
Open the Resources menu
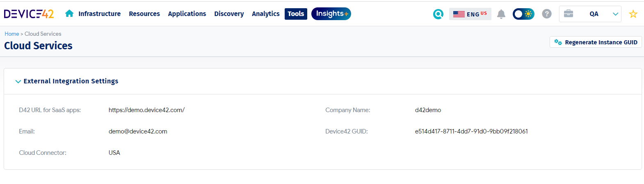144,14
